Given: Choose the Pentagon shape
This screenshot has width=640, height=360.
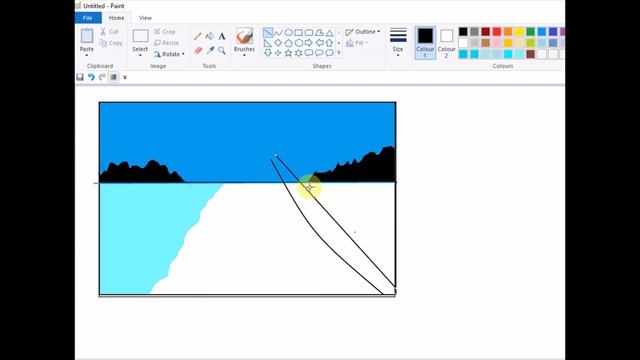Looking at the screenshot, I should click(x=288, y=43).
